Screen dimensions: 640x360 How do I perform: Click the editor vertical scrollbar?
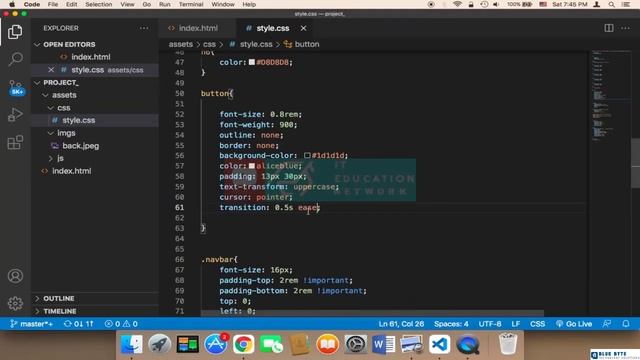(x=636, y=163)
